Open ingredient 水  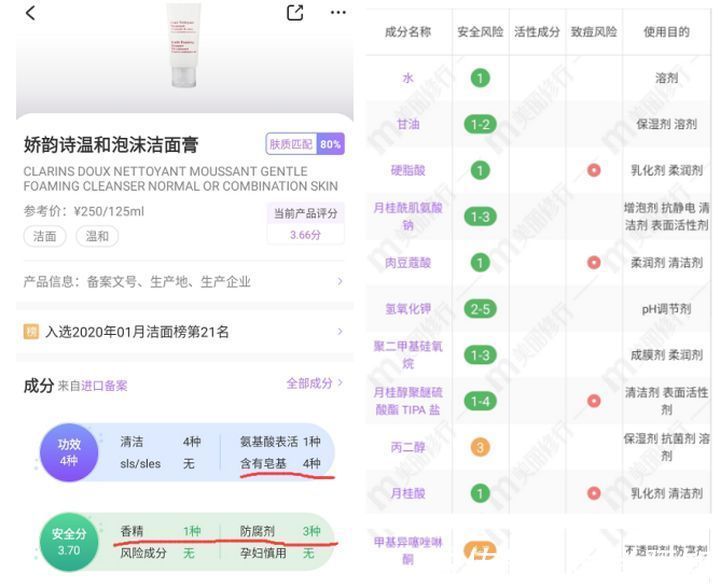[408, 78]
